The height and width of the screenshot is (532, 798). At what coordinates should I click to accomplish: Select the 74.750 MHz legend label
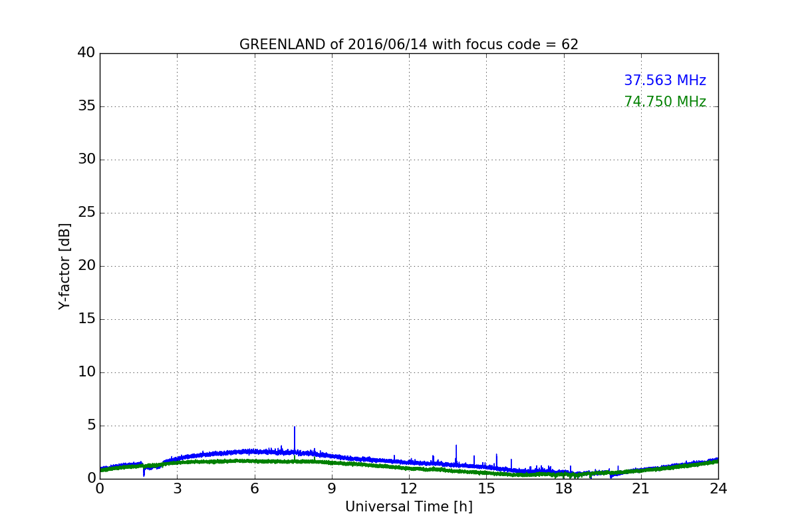(x=665, y=102)
